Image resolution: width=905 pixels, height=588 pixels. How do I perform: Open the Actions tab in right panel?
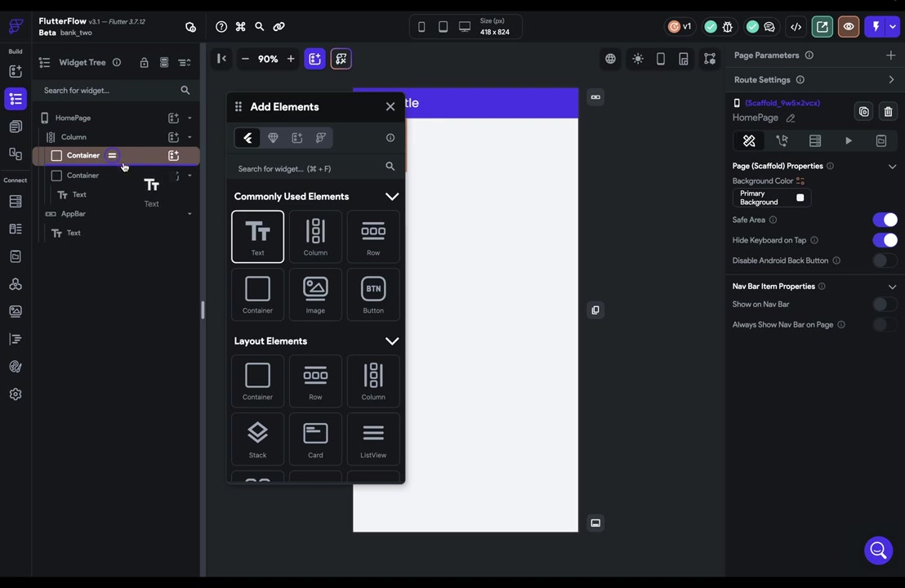click(x=782, y=140)
